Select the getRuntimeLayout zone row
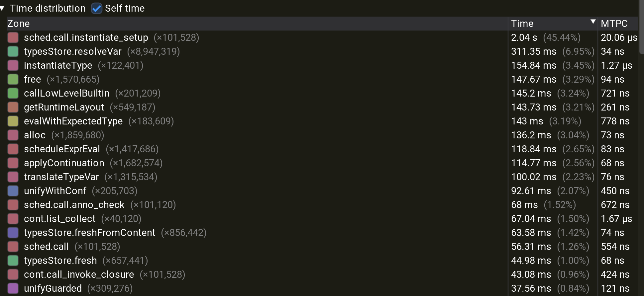The width and height of the screenshot is (644, 296). pos(64,107)
